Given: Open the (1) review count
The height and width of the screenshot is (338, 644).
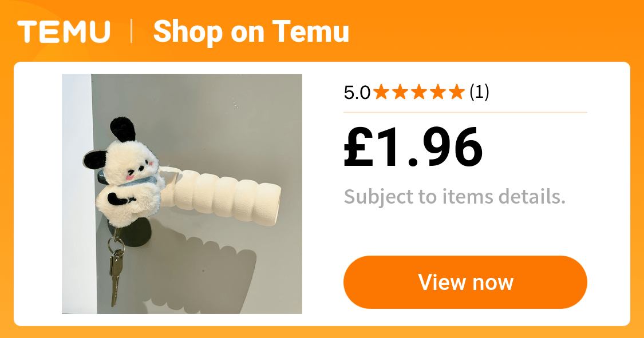Looking at the screenshot, I should (479, 92).
